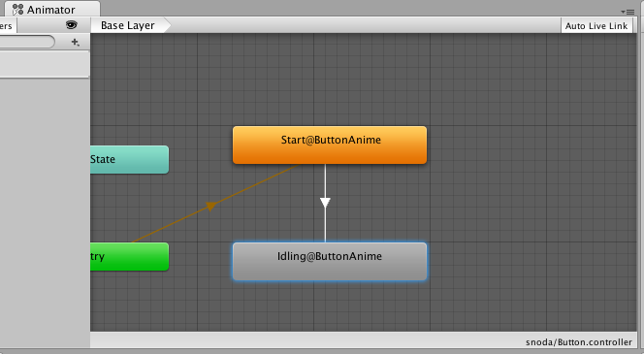
Task: Click the snoda/Button.controller path text
Action: click(579, 342)
